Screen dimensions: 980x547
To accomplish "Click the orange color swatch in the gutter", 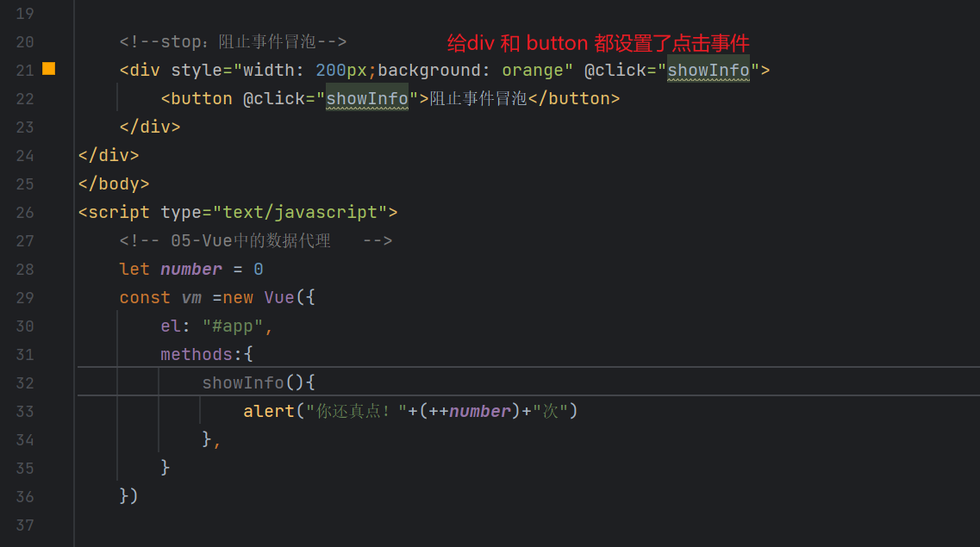I will [x=49, y=69].
